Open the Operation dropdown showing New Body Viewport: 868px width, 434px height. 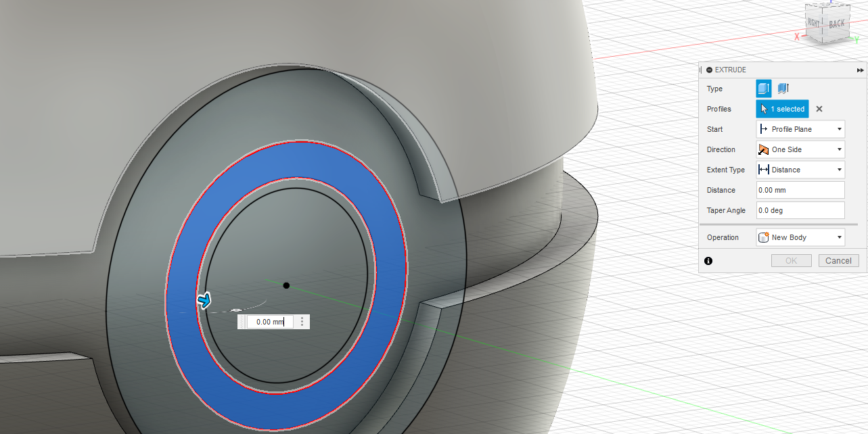tap(800, 237)
